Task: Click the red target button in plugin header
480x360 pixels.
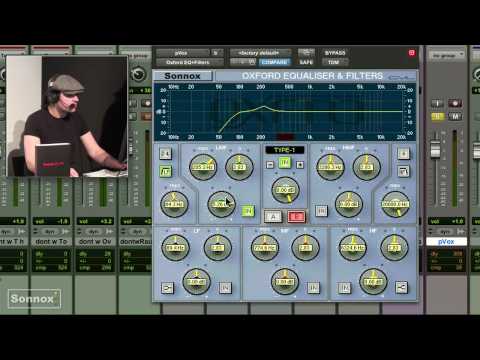Action: (x=412, y=53)
